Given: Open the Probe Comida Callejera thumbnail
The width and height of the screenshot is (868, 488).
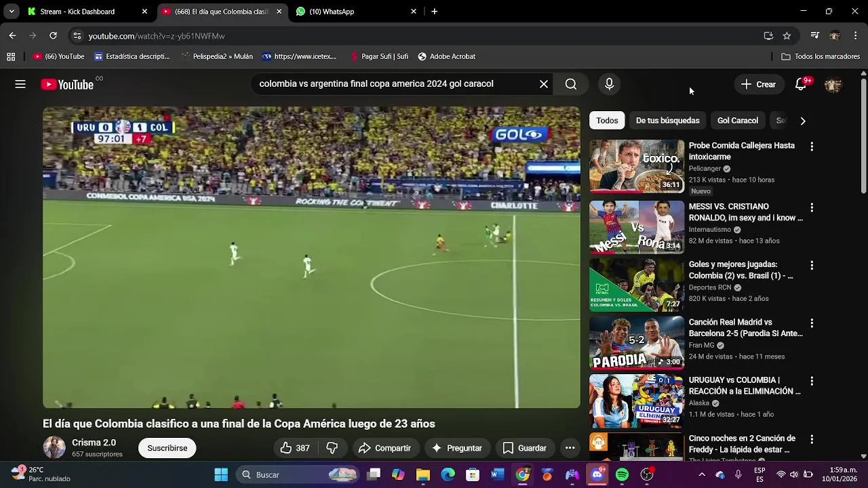Looking at the screenshot, I should click(x=637, y=166).
